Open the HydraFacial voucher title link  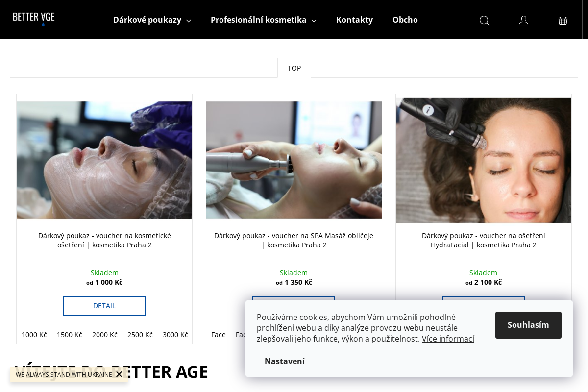[483, 240]
